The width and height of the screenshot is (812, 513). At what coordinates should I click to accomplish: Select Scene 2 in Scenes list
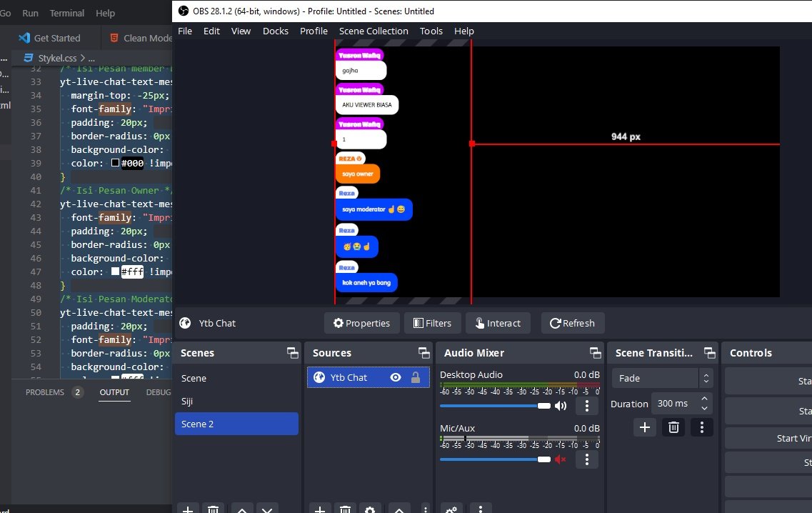tap(236, 424)
